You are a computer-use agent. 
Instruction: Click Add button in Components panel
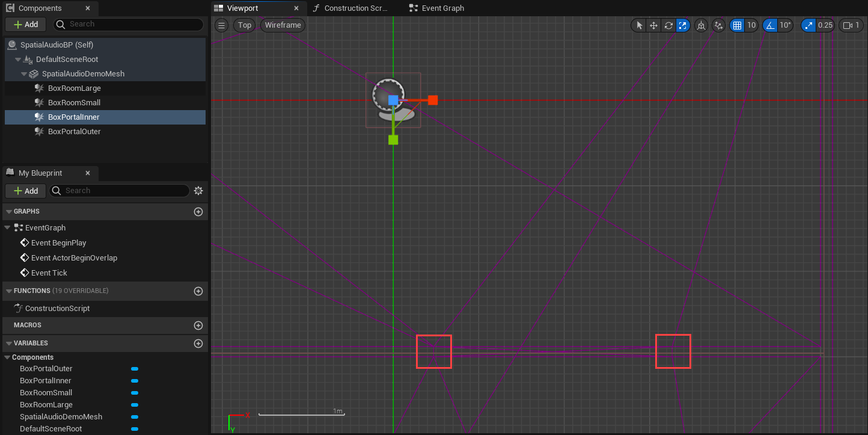click(26, 25)
